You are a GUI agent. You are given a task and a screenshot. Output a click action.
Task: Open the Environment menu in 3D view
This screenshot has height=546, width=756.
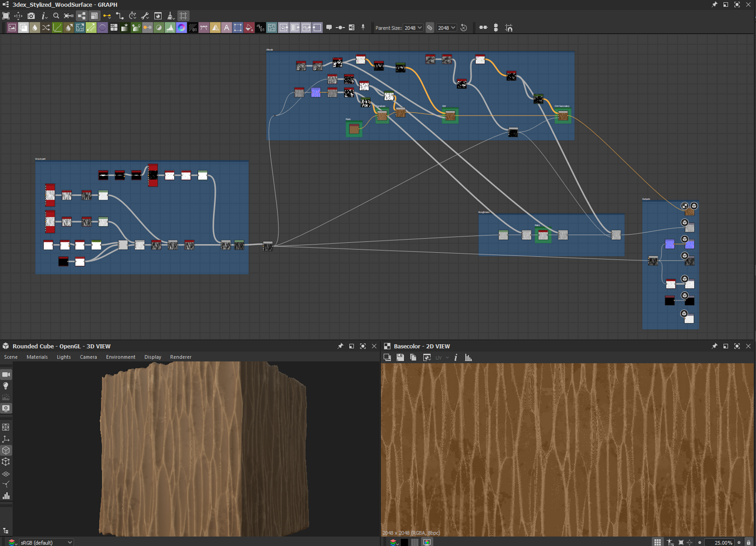[121, 357]
